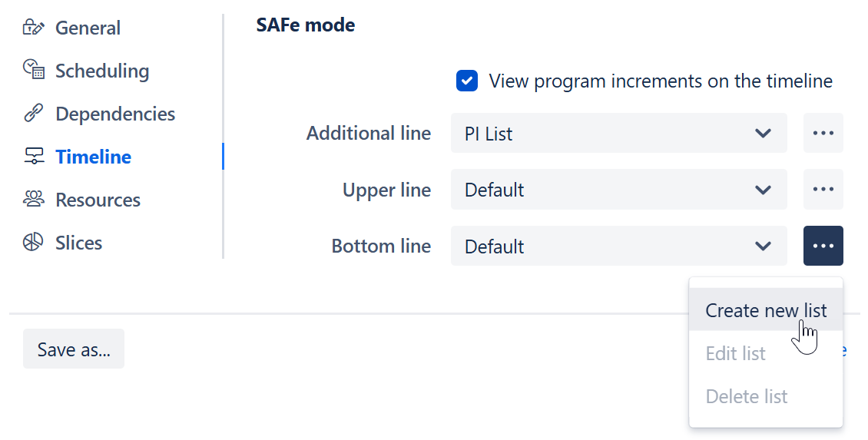Click the General settings icon
The height and width of the screenshot is (440, 868).
[33, 28]
